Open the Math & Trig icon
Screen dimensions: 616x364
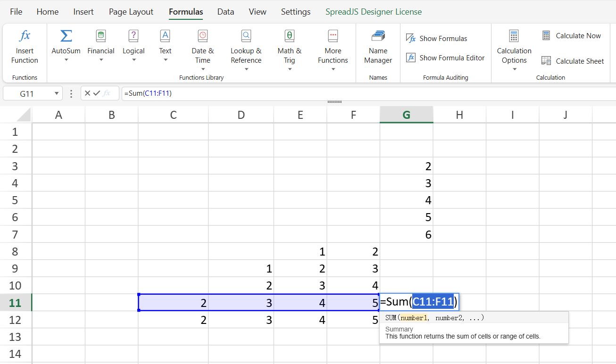[290, 35]
